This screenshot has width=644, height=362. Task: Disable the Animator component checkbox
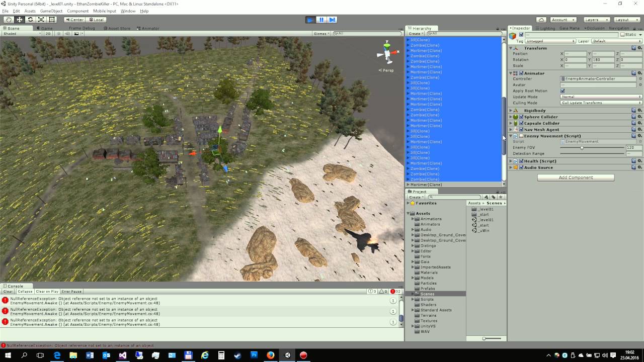coord(521,73)
